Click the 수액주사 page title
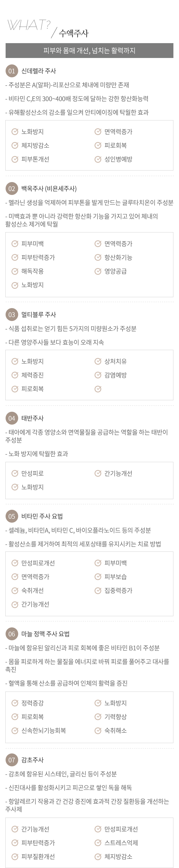The image size is (179, 868). (74, 33)
